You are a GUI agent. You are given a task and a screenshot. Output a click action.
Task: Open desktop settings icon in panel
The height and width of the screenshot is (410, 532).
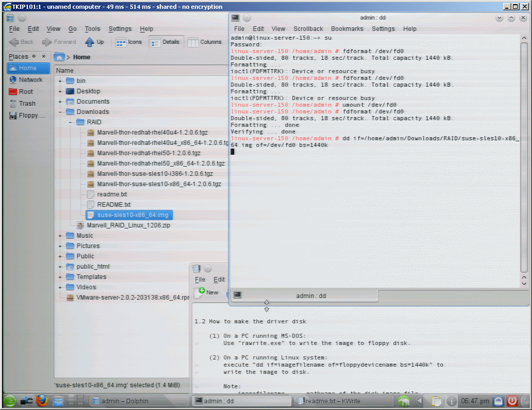26,401
